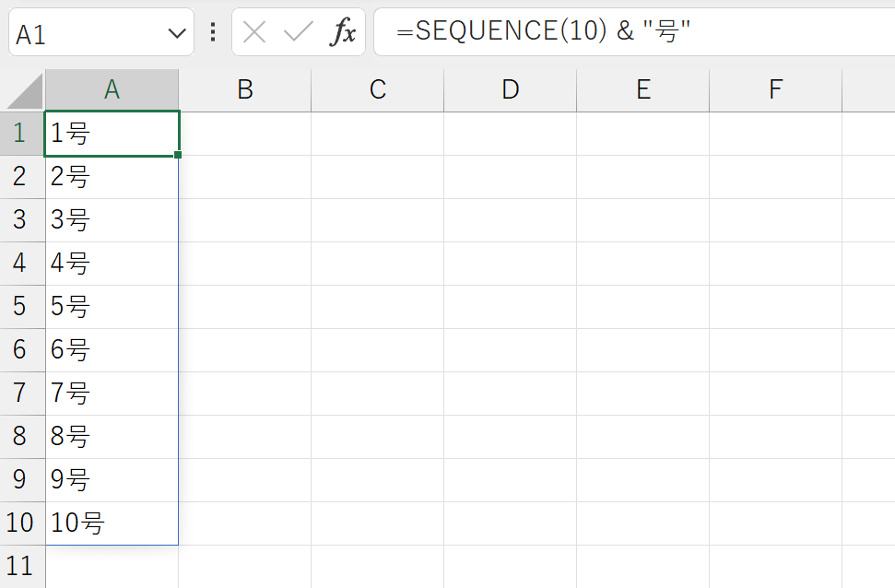The image size is (895, 588).
Task: Select column F header
Action: [x=776, y=90]
